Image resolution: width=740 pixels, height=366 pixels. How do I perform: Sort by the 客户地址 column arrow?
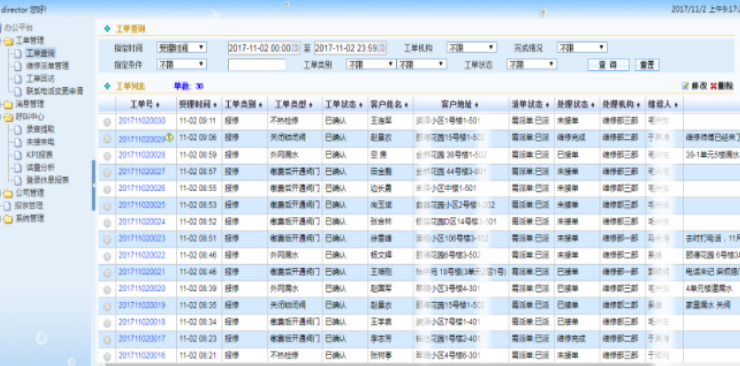pyautogui.click(x=477, y=105)
